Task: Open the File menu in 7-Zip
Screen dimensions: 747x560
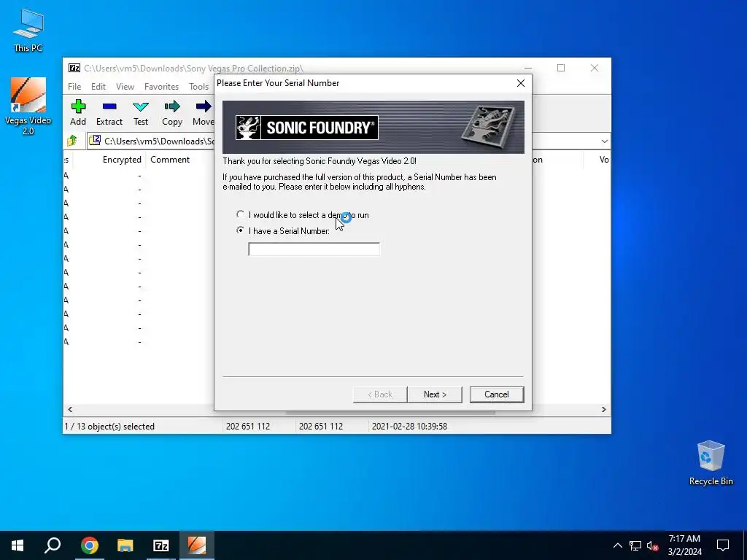Action: click(x=74, y=87)
